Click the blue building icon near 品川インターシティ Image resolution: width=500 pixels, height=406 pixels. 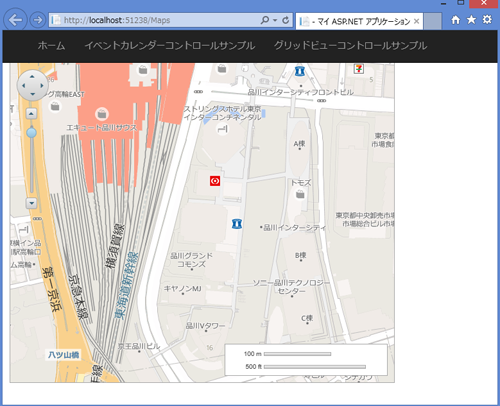237,224
